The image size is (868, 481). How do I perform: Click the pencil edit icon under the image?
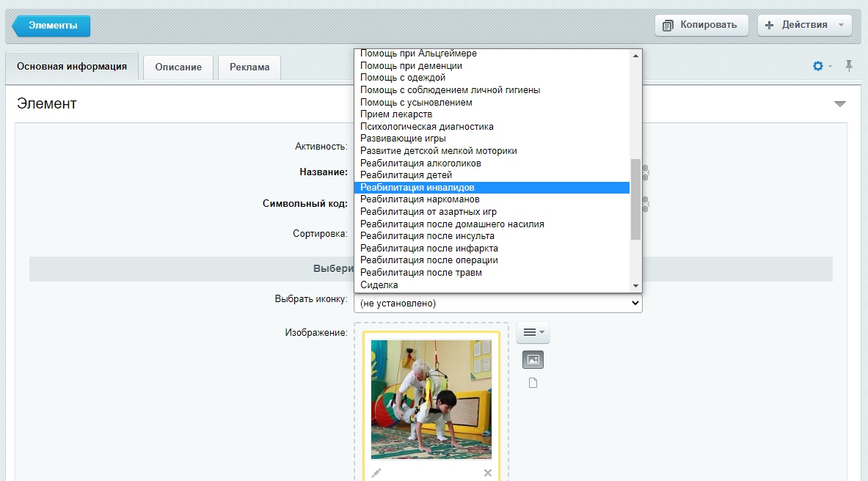376,473
